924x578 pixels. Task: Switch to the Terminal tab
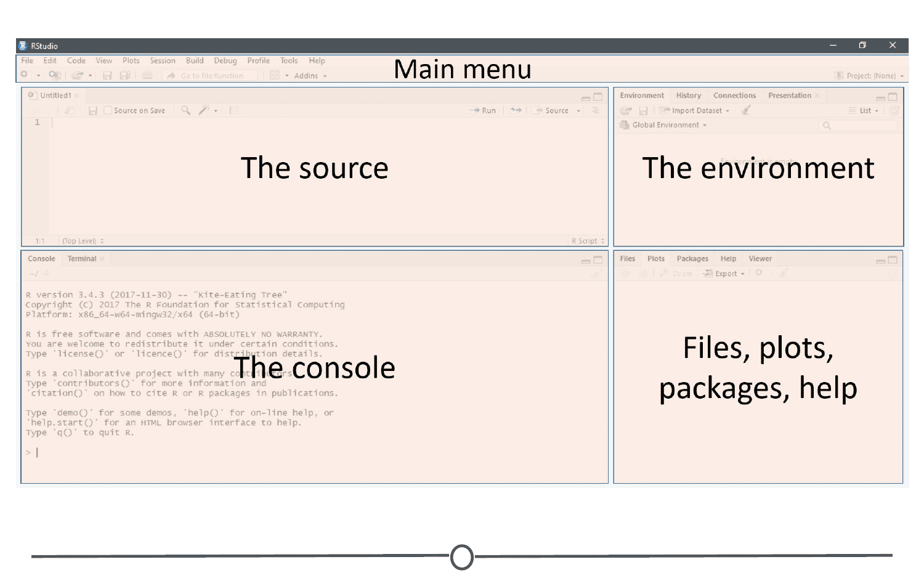[82, 259]
